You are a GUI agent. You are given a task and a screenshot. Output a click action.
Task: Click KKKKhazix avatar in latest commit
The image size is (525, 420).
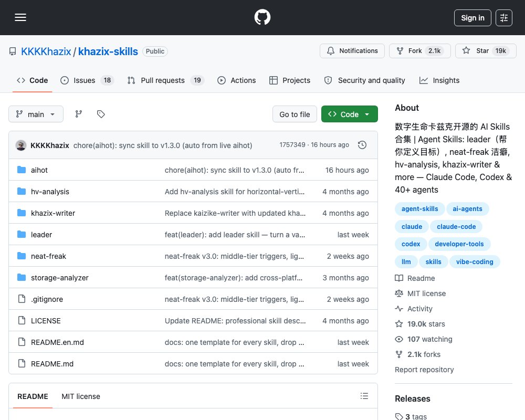point(21,145)
